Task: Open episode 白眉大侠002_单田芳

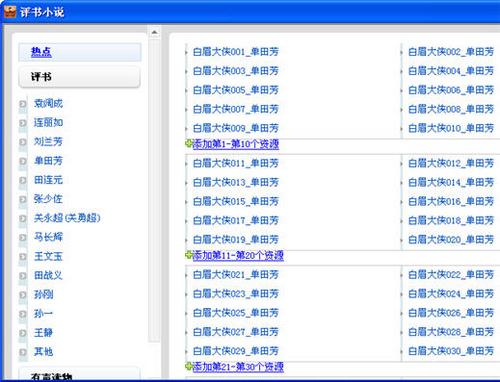Action: point(451,52)
